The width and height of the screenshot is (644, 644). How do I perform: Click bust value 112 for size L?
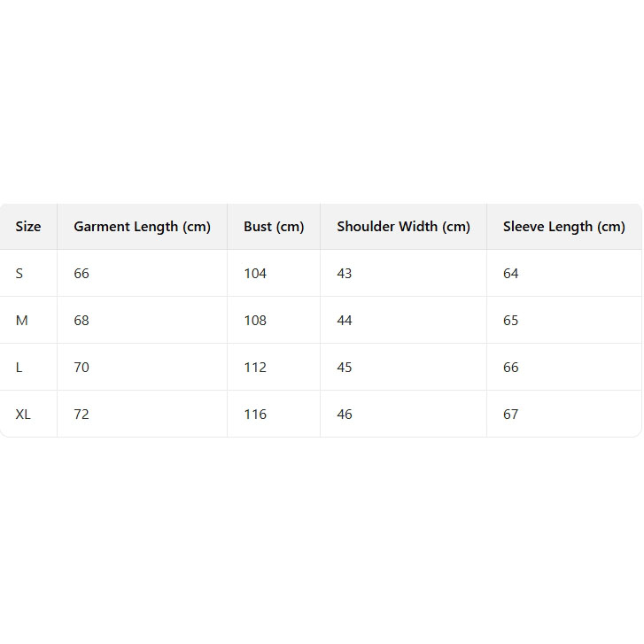tap(255, 368)
